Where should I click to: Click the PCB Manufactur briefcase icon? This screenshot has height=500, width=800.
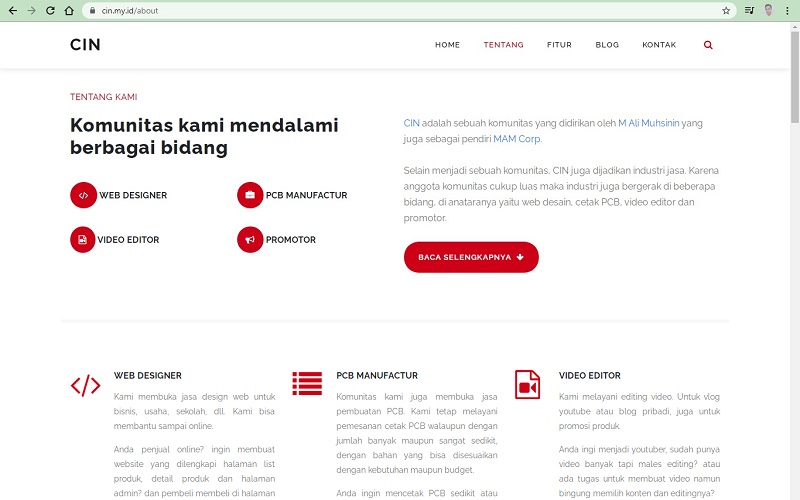250,195
